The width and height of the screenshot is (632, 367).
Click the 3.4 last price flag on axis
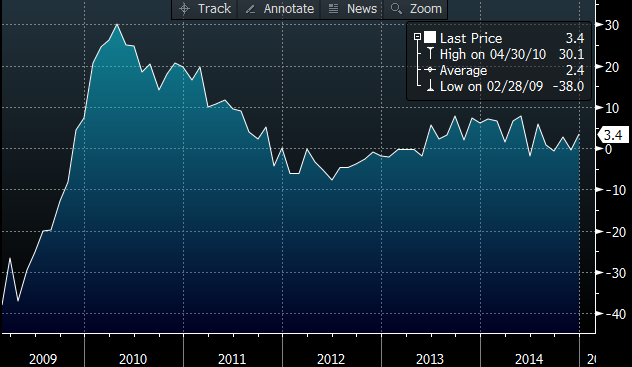[613, 135]
